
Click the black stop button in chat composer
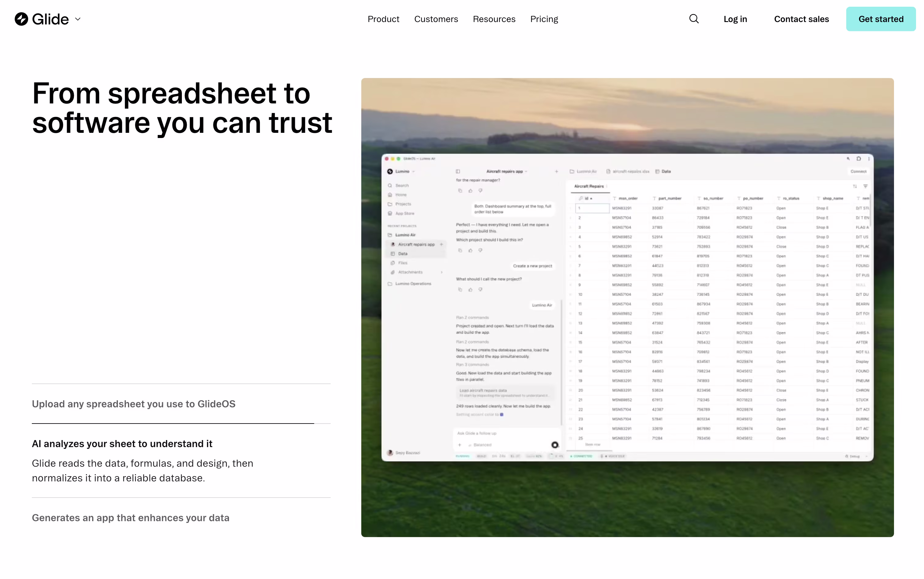[555, 445]
